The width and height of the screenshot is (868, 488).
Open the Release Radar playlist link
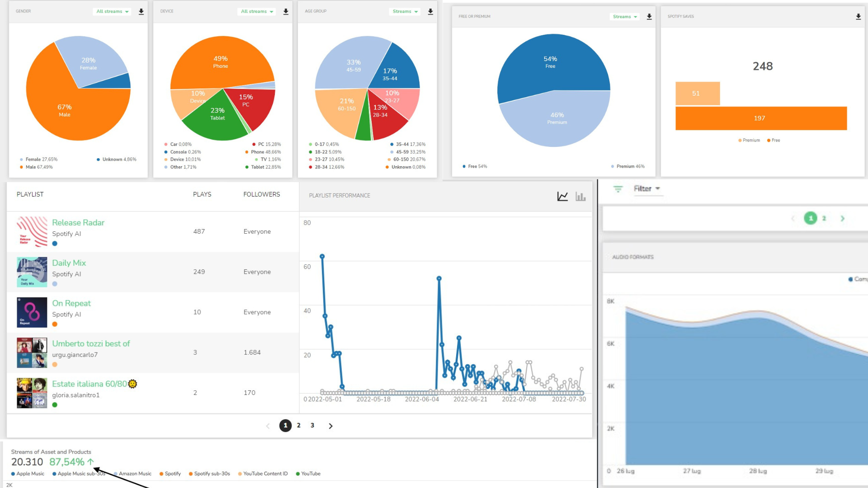(78, 223)
